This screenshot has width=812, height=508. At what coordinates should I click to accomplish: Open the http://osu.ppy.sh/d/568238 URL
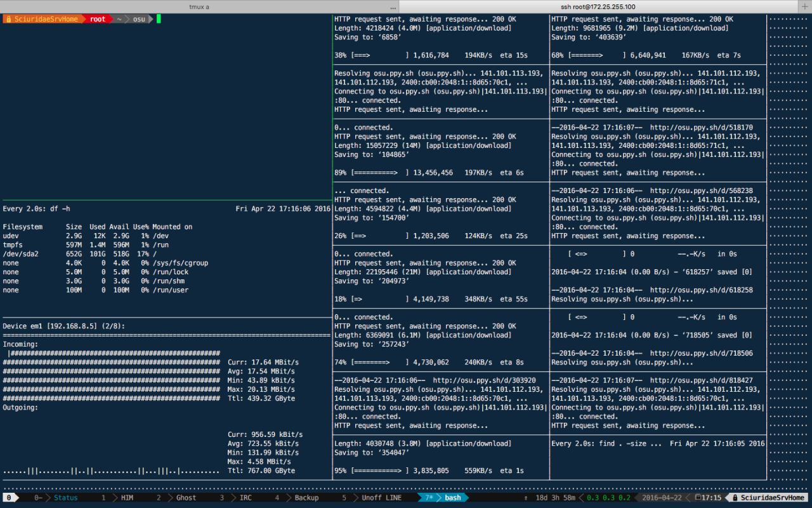point(702,190)
